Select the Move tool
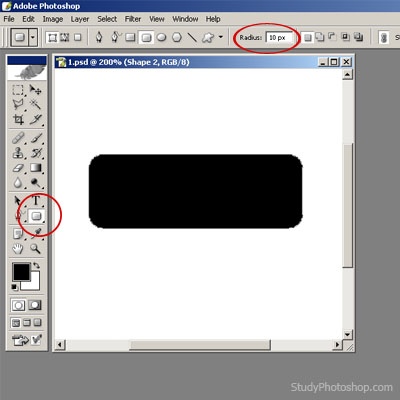This screenshot has height=400, width=400. click(x=35, y=90)
